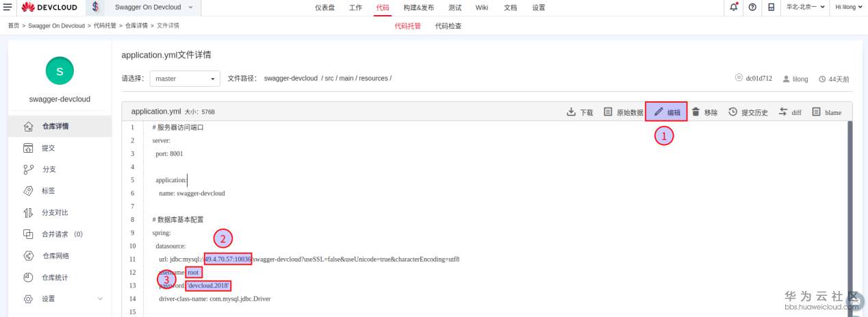Screen dimensions: 868x317
Task: Open the blame view
Action: 827,112
